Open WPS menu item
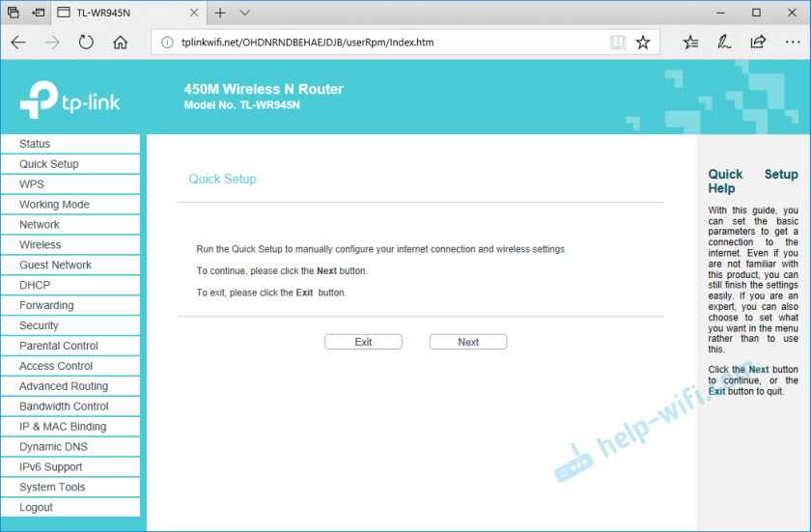811x532 pixels. point(70,184)
